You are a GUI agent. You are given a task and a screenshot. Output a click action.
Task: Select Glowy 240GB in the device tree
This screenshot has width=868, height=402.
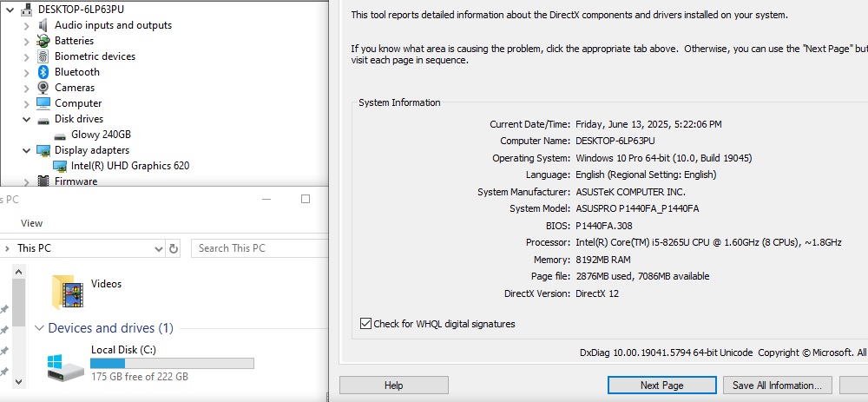click(101, 135)
